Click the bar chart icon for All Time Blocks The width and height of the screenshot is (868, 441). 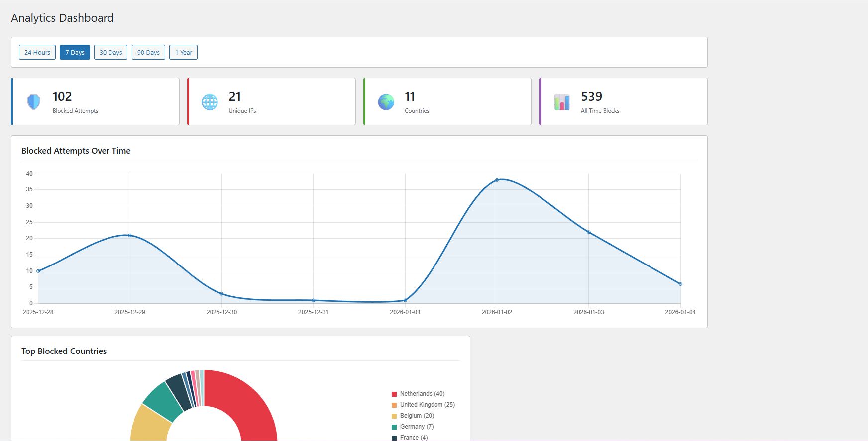pyautogui.click(x=562, y=102)
